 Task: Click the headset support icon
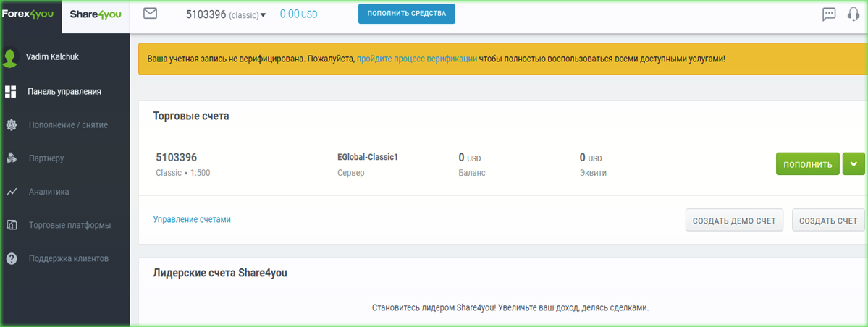(x=853, y=14)
